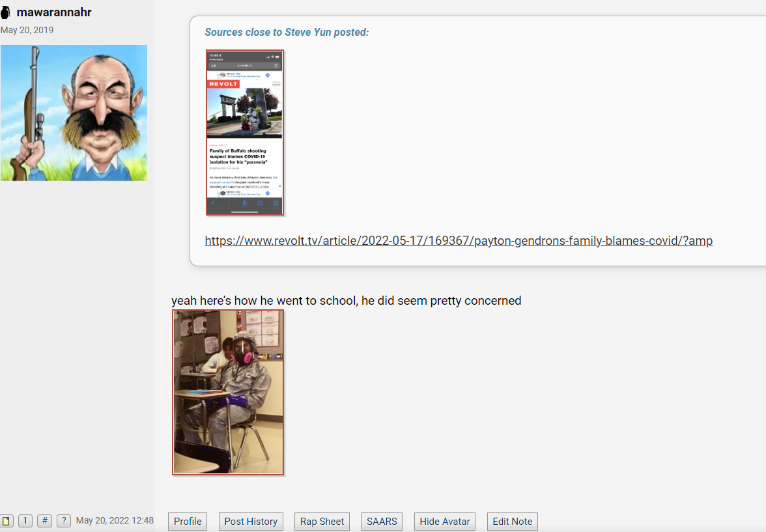This screenshot has height=532, width=766.
Task: Click the registration date 'May 20, 2019'
Action: click(x=27, y=30)
